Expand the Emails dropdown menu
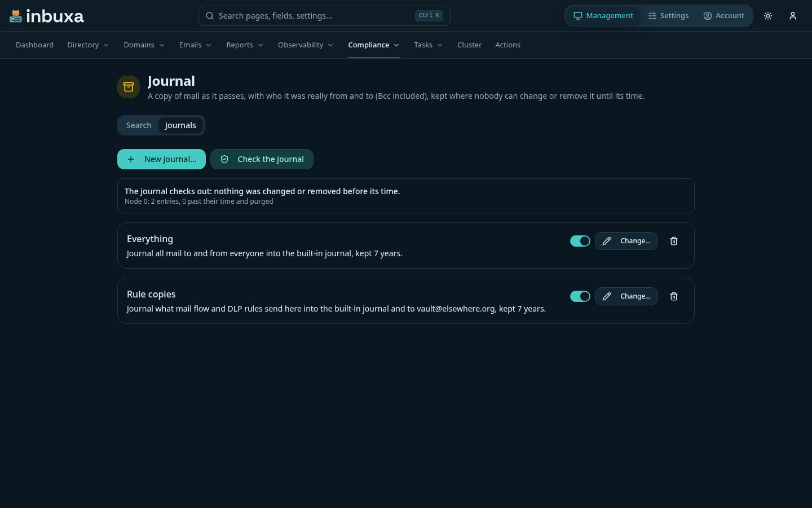The height and width of the screenshot is (508, 812). pyautogui.click(x=195, y=45)
